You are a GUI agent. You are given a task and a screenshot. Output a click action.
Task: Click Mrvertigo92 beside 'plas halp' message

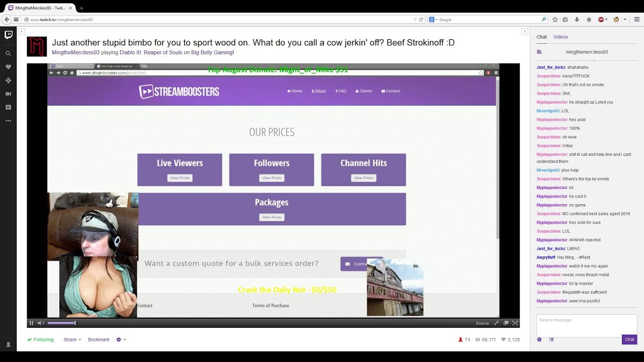tap(548, 170)
